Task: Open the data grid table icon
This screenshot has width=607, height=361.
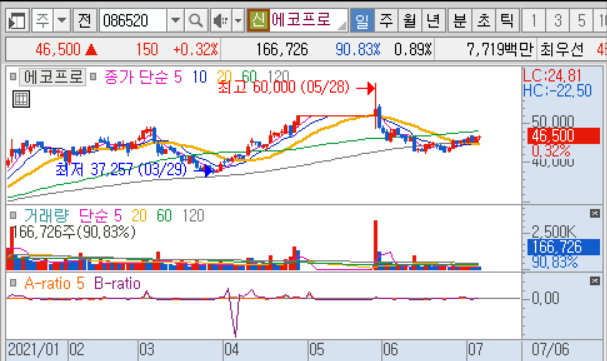Action: 21,99
